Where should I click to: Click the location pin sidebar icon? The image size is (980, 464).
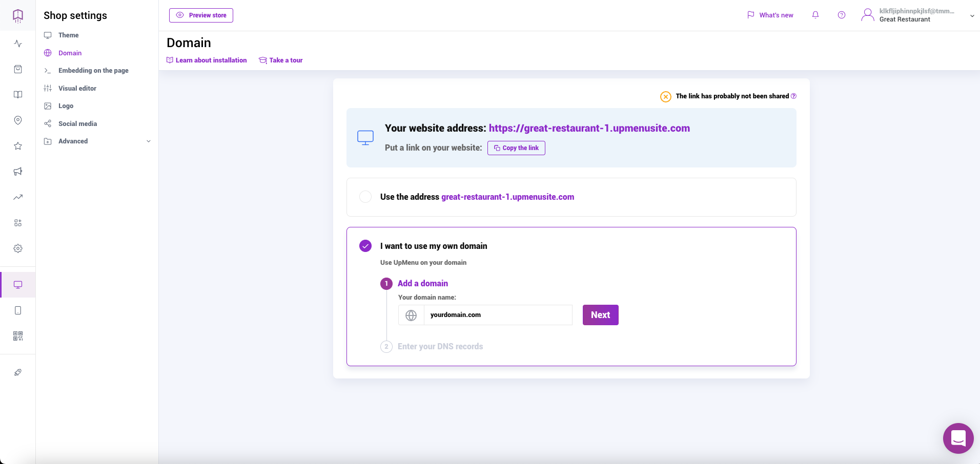(18, 120)
